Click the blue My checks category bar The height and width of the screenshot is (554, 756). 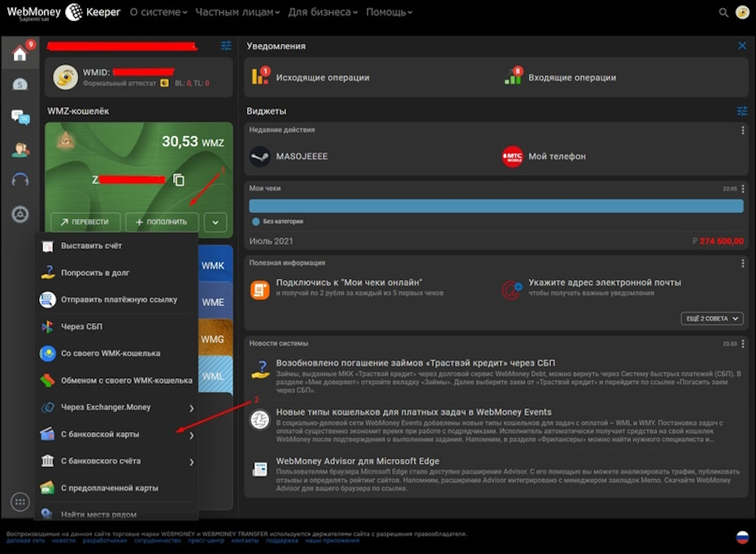(496, 206)
